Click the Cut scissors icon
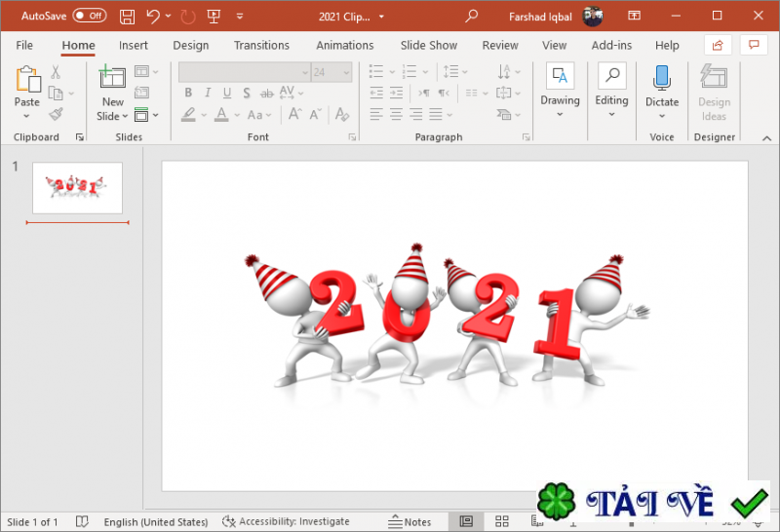Image resolution: width=780 pixels, height=532 pixels. [56, 72]
